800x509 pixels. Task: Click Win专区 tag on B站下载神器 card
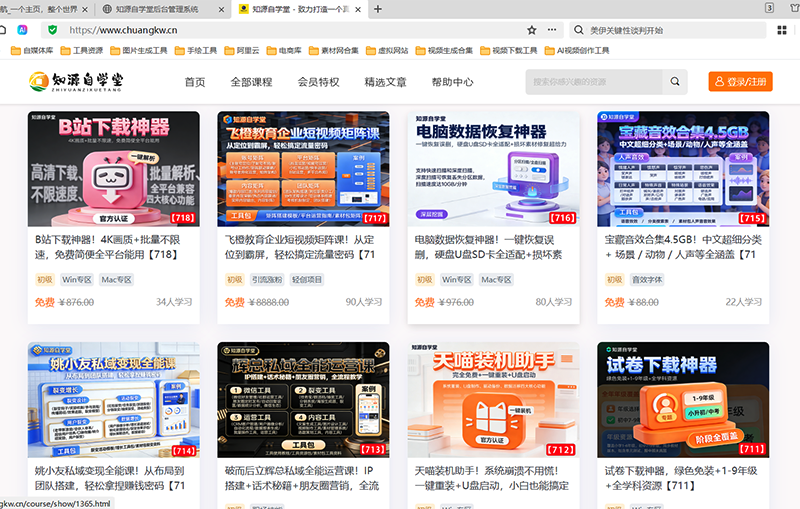click(x=77, y=279)
